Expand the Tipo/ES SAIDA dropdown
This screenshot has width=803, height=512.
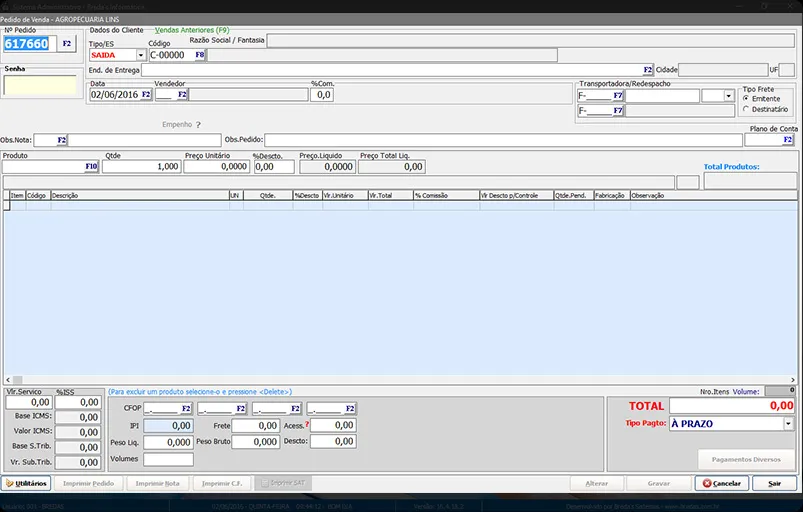[140, 55]
